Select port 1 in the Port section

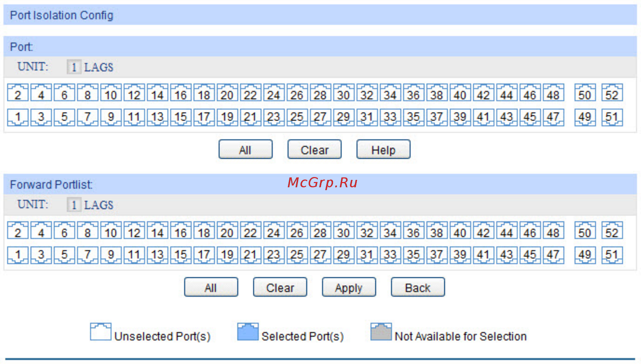click(x=18, y=117)
